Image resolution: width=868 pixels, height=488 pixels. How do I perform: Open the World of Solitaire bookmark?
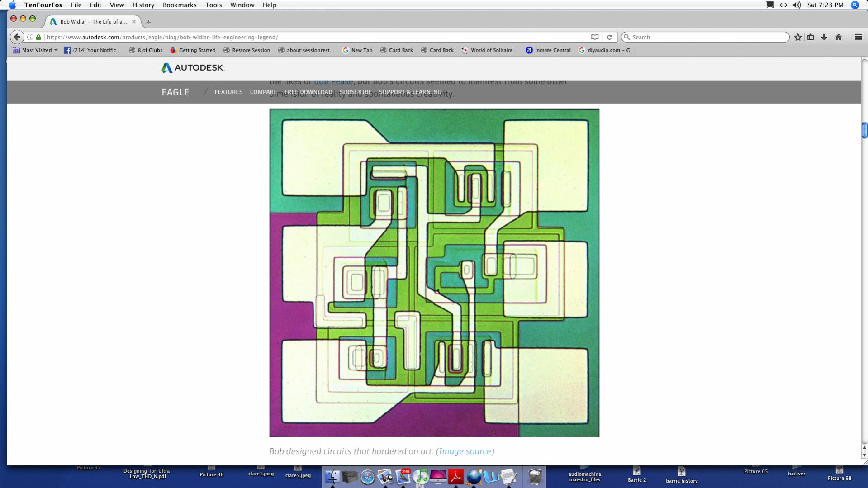coord(489,50)
